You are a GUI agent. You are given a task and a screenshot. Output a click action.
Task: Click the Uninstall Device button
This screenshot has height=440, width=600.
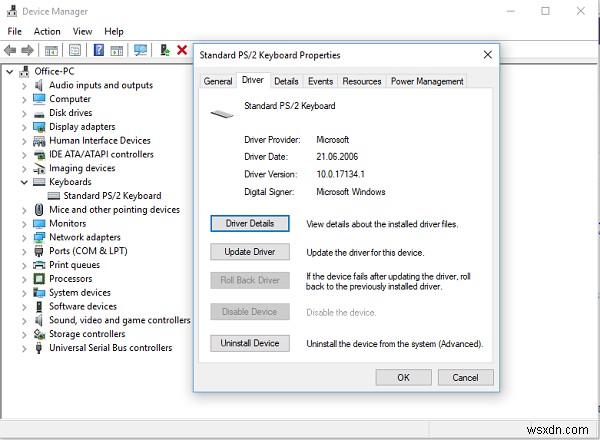tap(250, 343)
